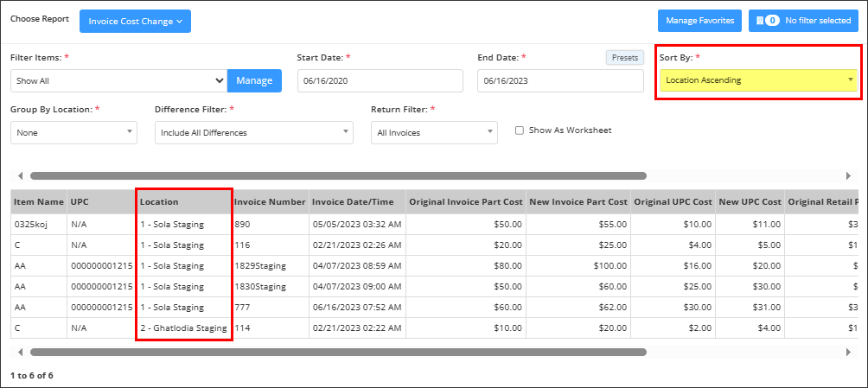Image resolution: width=868 pixels, height=388 pixels.
Task: Click the 2 - Ghatlodia Staging location cell
Action: pos(183,328)
